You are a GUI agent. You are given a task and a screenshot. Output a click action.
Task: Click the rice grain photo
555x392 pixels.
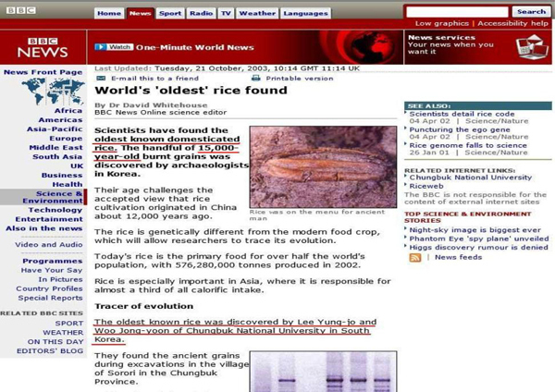[323, 166]
